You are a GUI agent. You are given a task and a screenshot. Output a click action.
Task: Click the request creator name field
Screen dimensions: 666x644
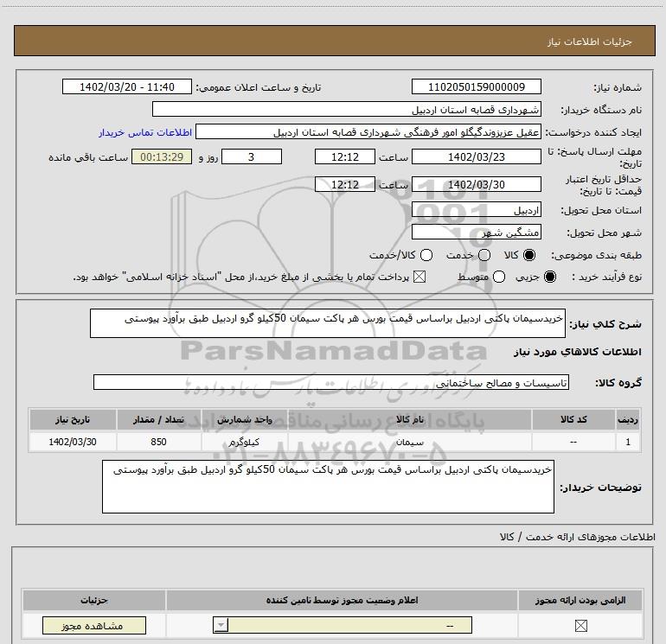(x=368, y=131)
